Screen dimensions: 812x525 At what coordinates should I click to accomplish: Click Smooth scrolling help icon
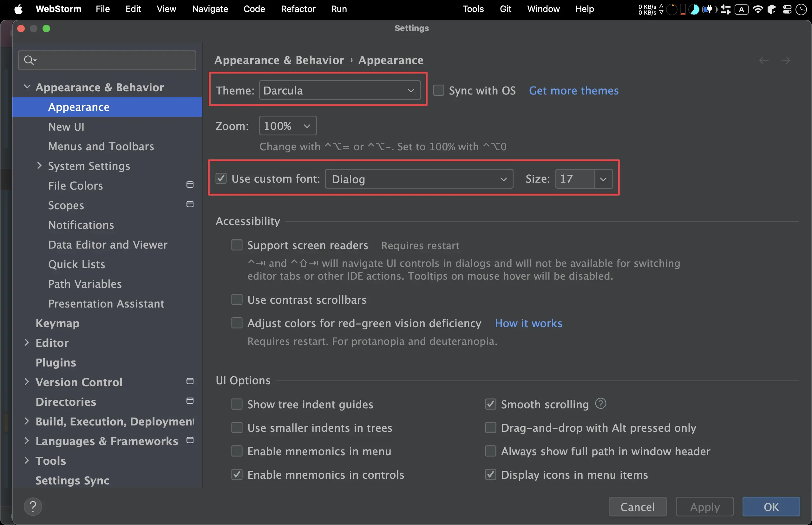click(x=600, y=404)
